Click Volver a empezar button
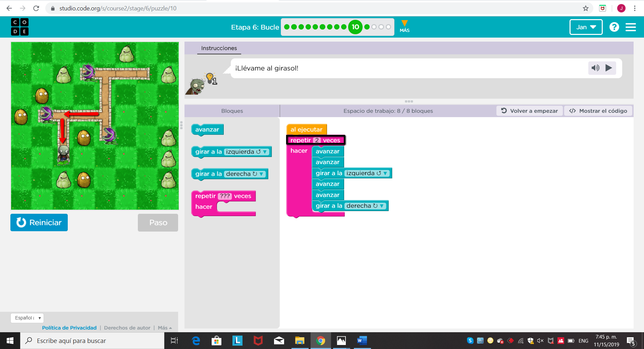Image resolution: width=644 pixels, height=349 pixels. click(x=529, y=111)
